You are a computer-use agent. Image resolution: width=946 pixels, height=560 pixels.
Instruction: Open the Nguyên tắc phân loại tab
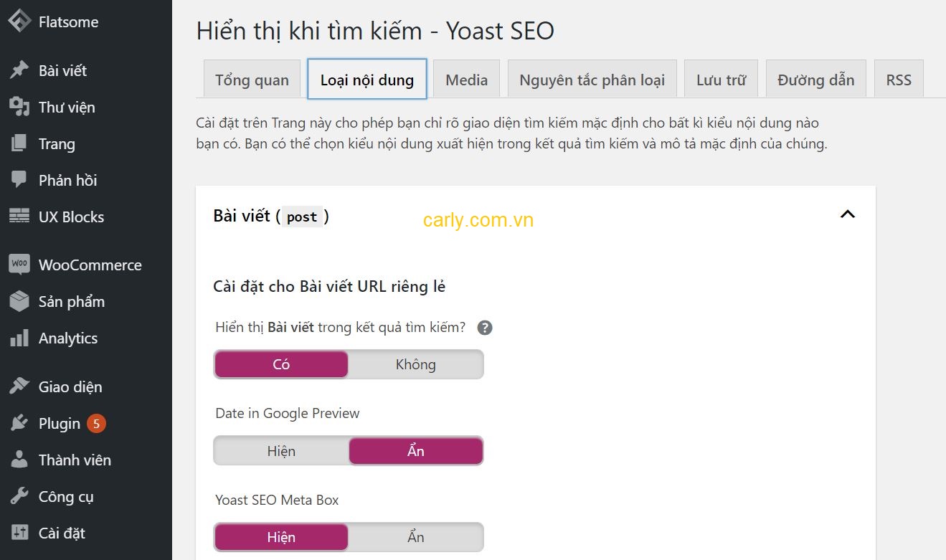click(x=592, y=79)
